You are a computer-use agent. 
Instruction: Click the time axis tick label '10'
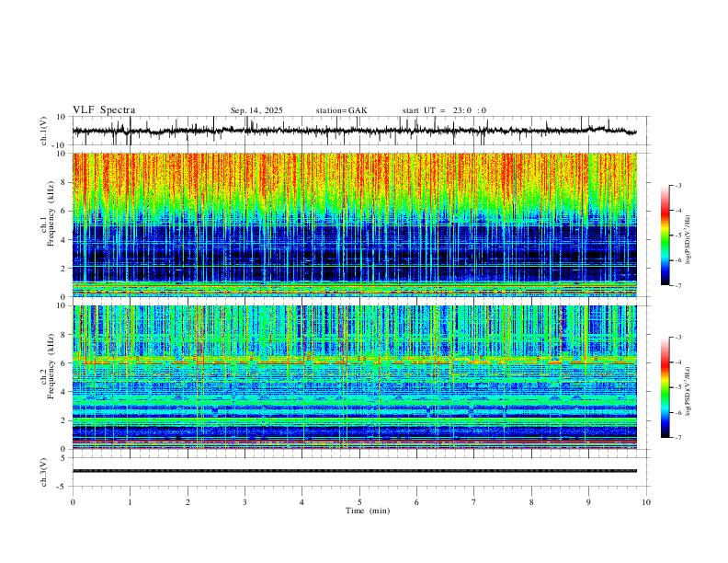pos(646,502)
